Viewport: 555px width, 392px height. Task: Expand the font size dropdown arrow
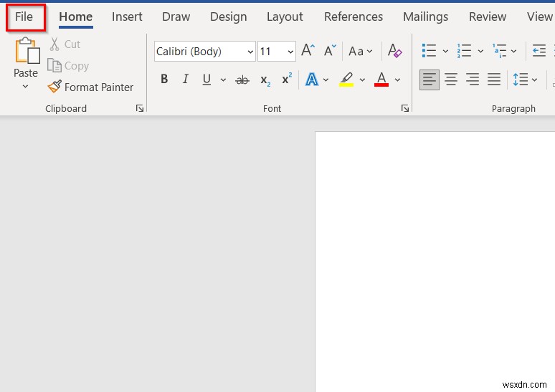[x=290, y=52]
